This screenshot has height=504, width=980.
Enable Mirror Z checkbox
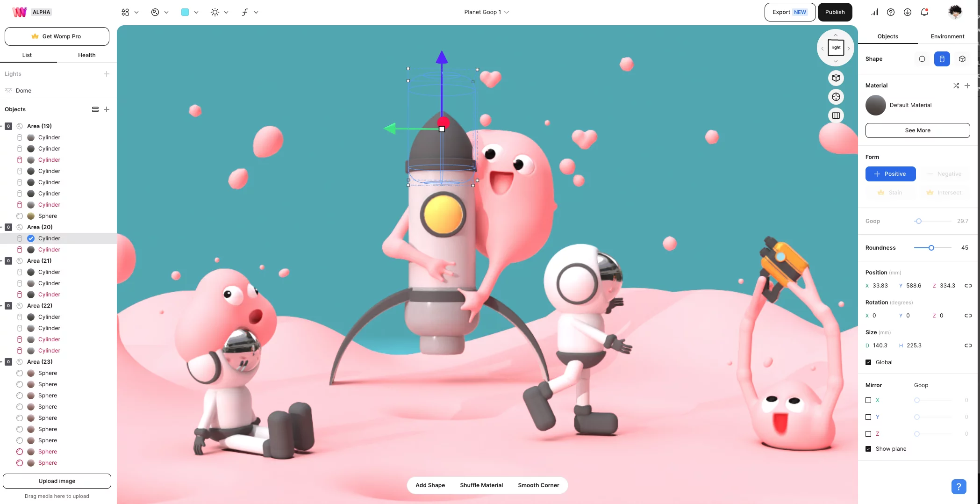(868, 434)
